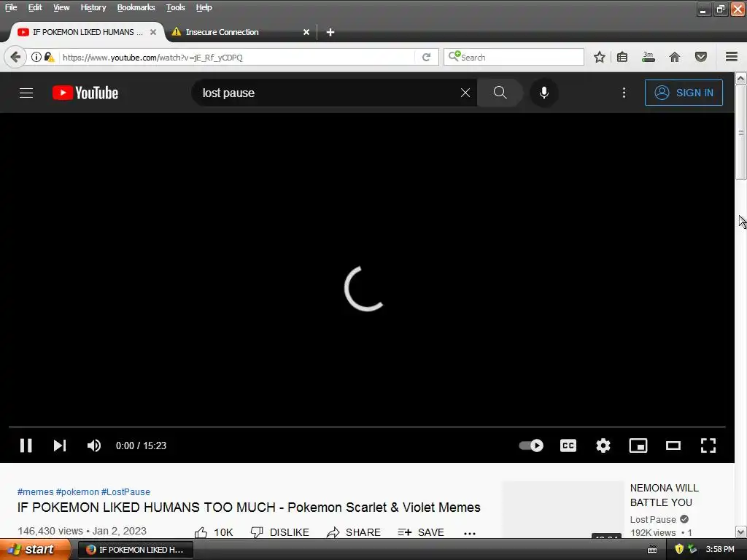Select the IF POKEMON LIKED HUMANS tab
Image resolution: width=747 pixels, height=560 pixels.
point(88,32)
